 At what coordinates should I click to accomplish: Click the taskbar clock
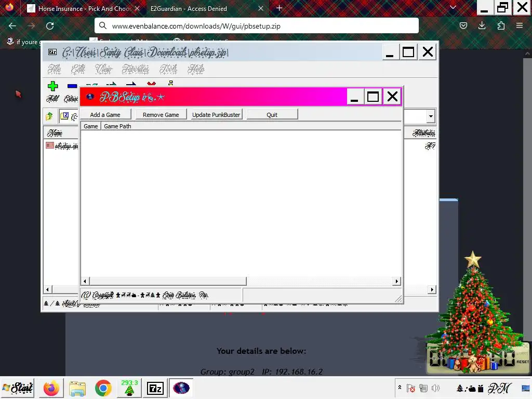coord(485,388)
